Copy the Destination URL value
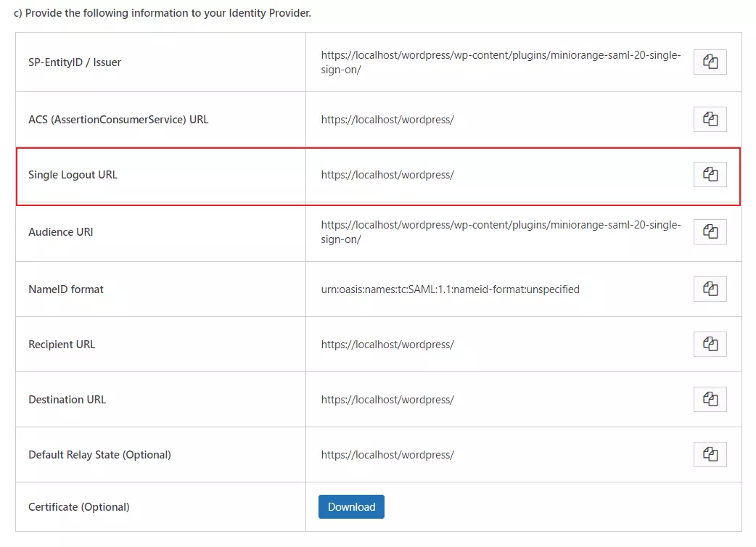Screen dimensions: 756x547 point(710,399)
